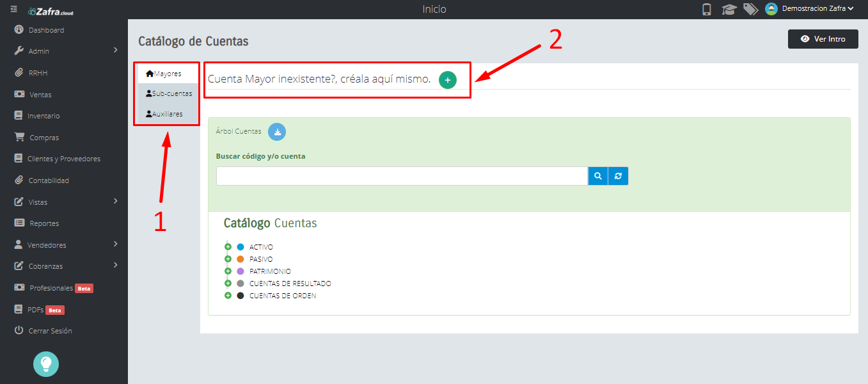Expand the Vendedores sidebar menu arrow
This screenshot has width=868, height=384.
[116, 244]
